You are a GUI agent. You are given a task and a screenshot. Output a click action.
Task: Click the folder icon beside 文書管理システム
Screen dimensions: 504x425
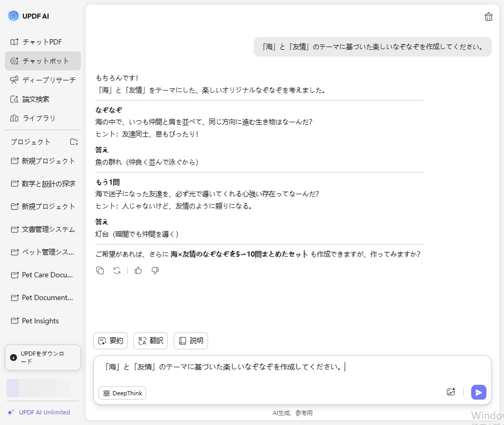(x=15, y=229)
